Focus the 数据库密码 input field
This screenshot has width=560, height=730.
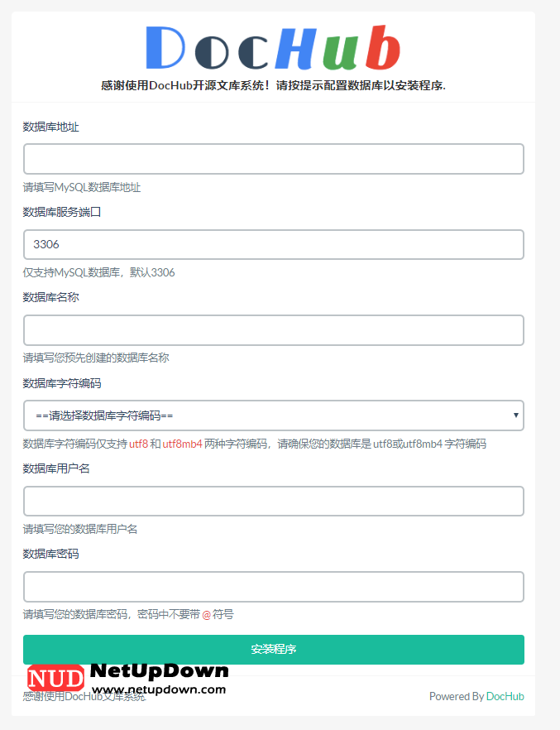coord(274,587)
